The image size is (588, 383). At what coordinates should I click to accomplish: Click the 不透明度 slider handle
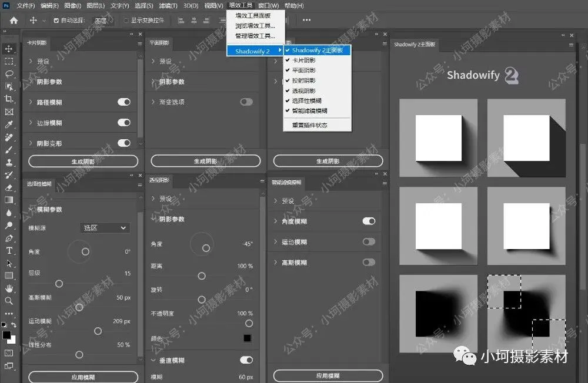(249, 323)
